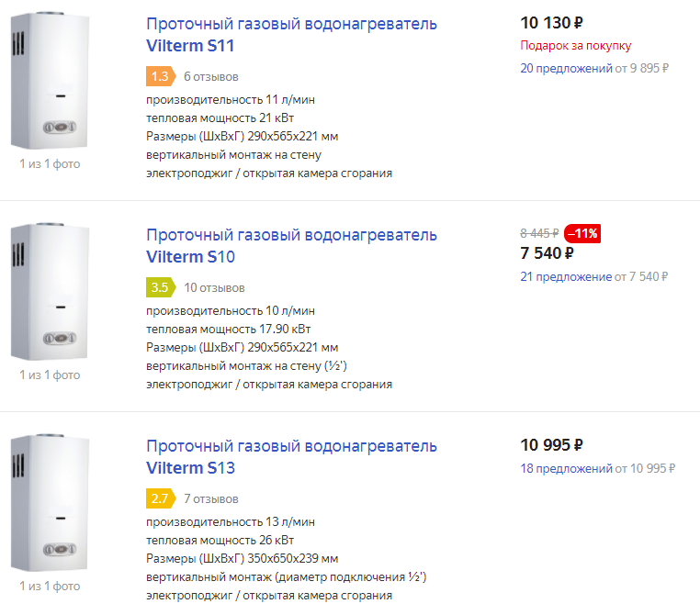The width and height of the screenshot is (700, 615).
Task: Show 18 предложений offers for S13
Action: pos(566,468)
